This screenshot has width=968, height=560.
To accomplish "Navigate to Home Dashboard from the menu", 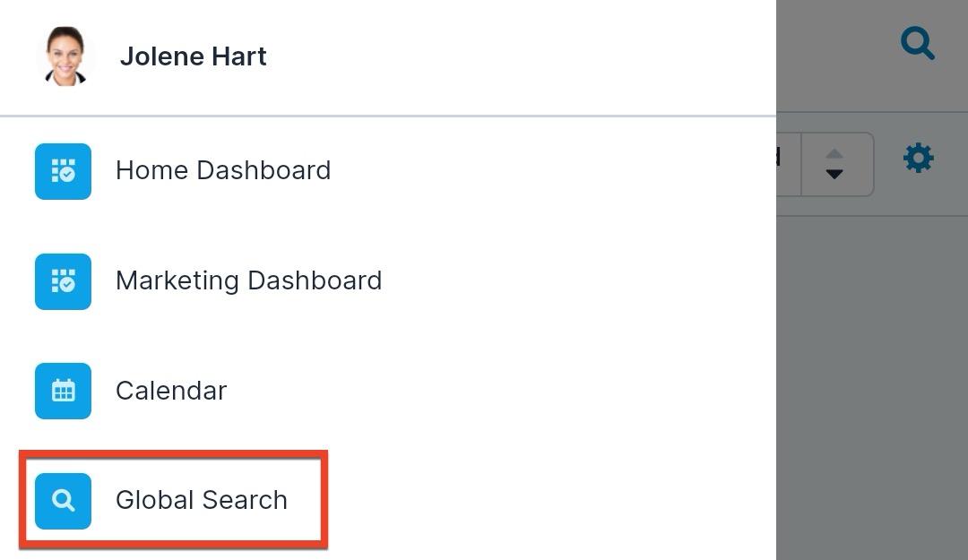I will 223,170.
